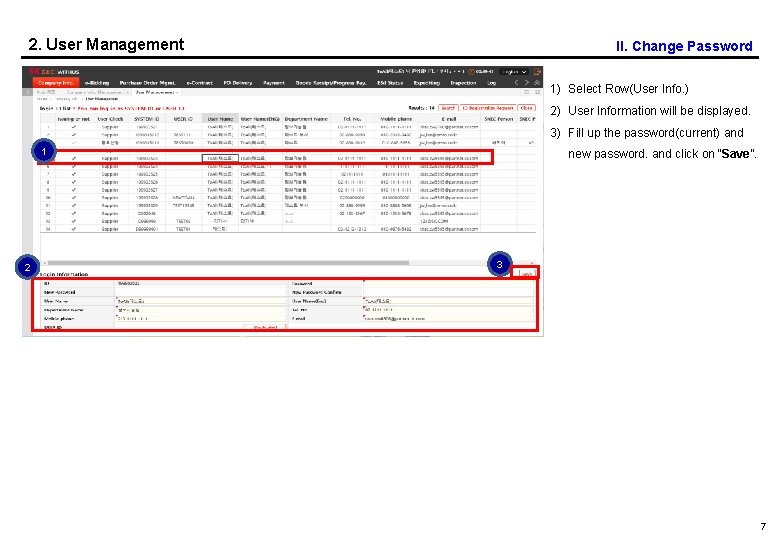
Task: Open the e-Bidding menu
Action: [97, 83]
